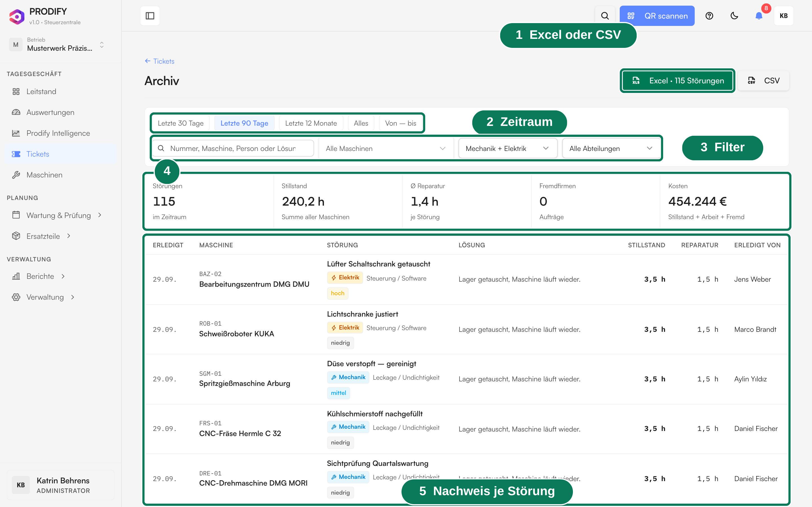The width and height of the screenshot is (812, 507).
Task: Focus the Nummer, Maschine, Person search field
Action: coord(233,148)
